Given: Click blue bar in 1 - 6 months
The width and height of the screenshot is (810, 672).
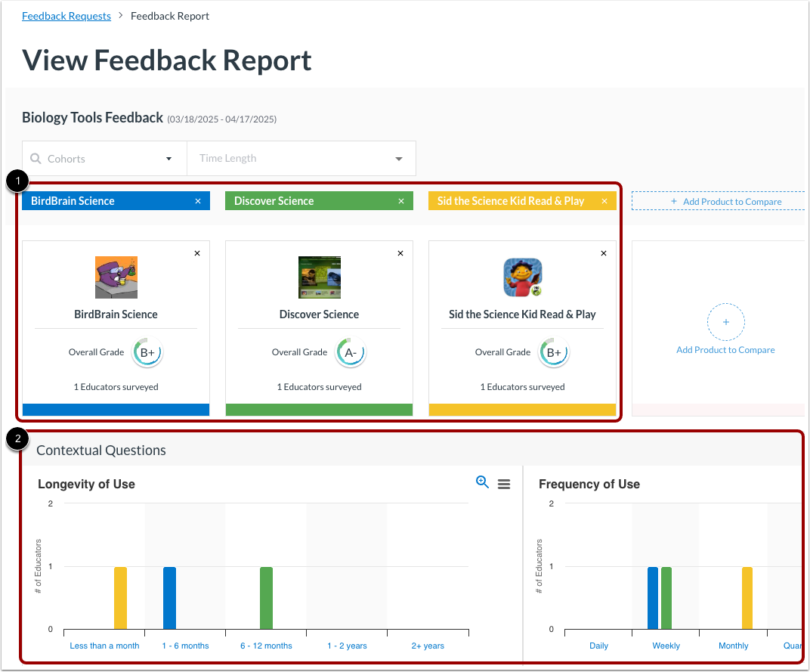Looking at the screenshot, I should [169, 598].
